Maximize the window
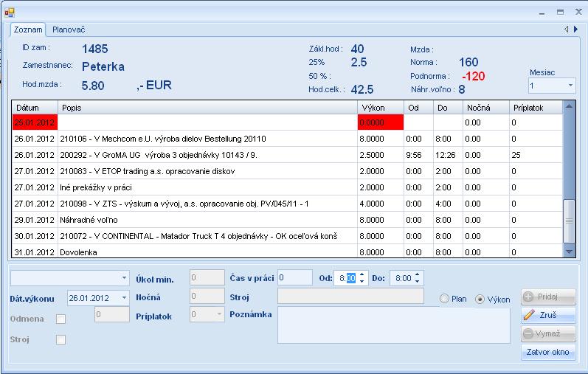588x374 pixels. [560, 13]
